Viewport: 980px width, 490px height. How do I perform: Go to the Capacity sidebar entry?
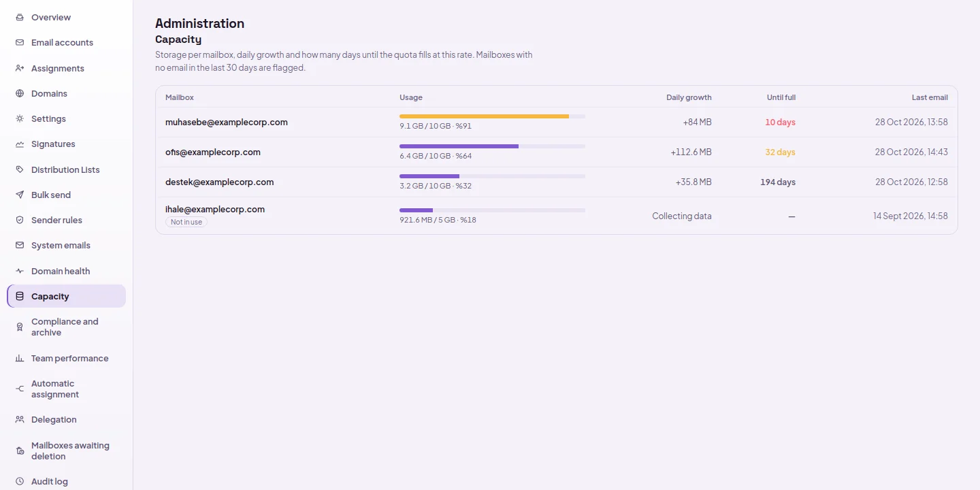(67, 296)
